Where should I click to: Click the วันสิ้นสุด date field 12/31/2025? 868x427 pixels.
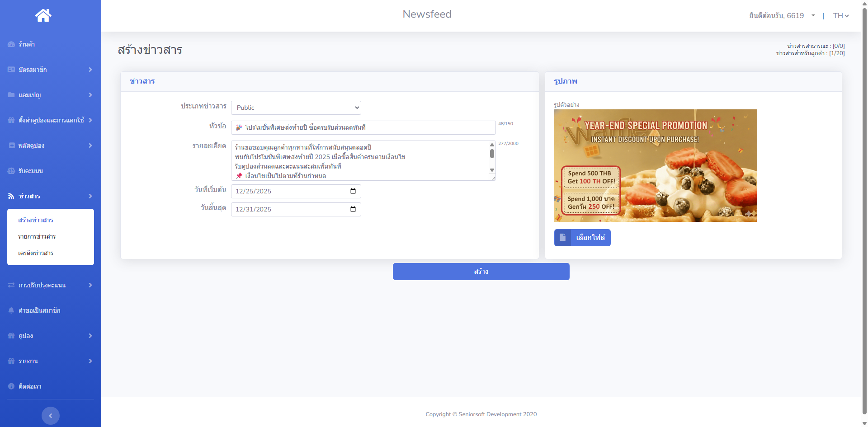pyautogui.click(x=296, y=209)
